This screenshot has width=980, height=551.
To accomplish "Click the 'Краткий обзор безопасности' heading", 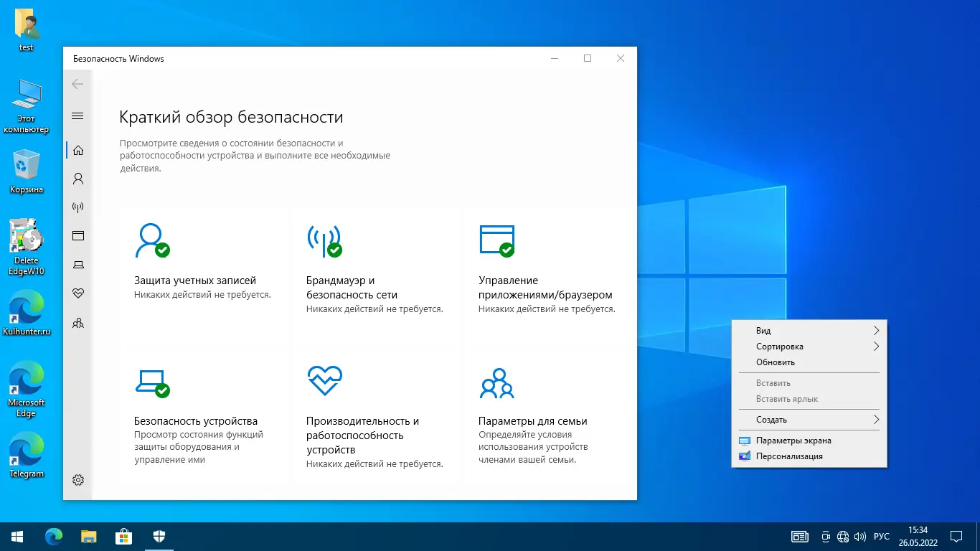I will (x=231, y=117).
